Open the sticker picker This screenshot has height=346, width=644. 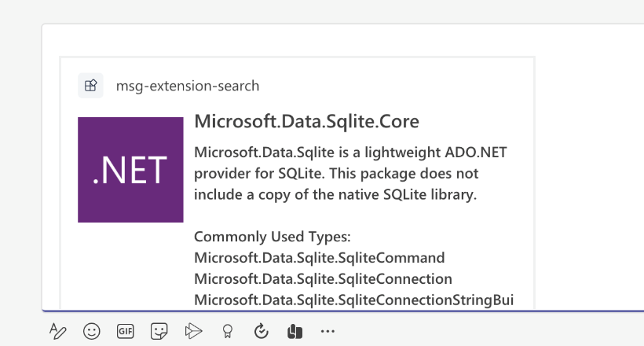[x=159, y=331]
